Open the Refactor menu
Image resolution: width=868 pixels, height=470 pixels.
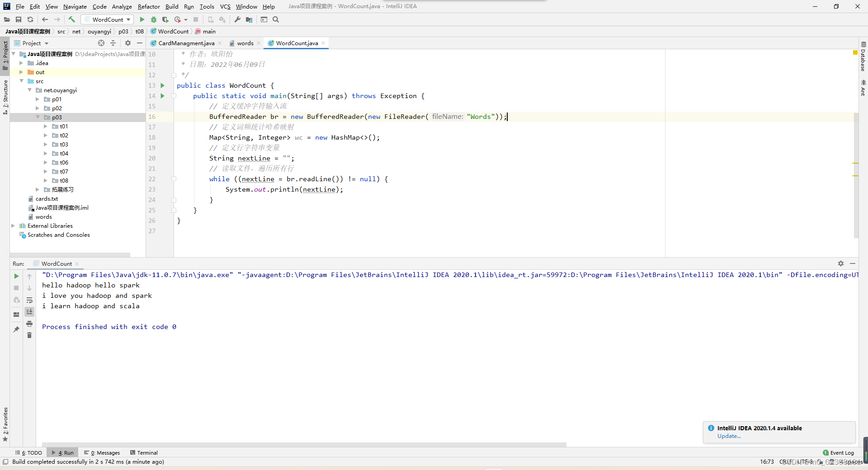[149, 6]
